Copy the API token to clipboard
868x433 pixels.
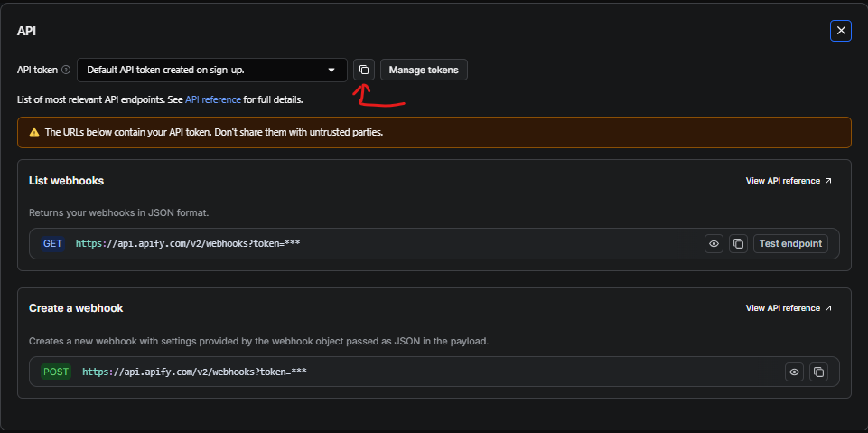pyautogui.click(x=364, y=70)
